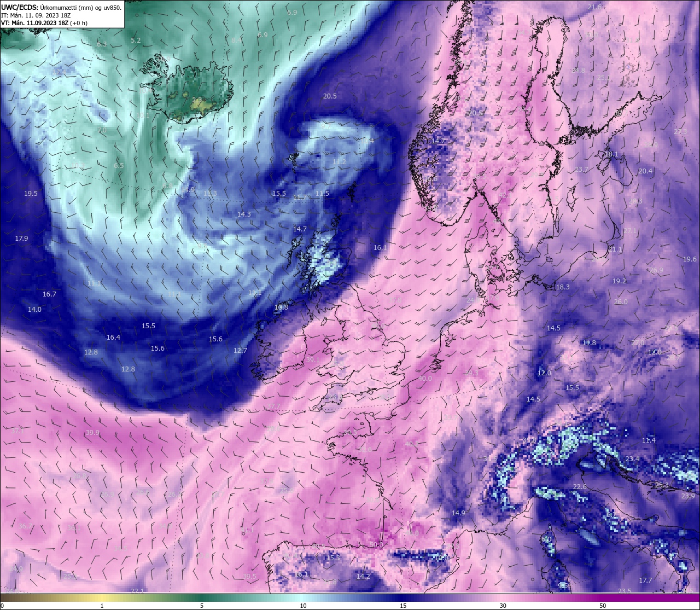Click the 21.6 value along the top of the map
The height and width of the screenshot is (610, 700).
[x=595, y=7]
